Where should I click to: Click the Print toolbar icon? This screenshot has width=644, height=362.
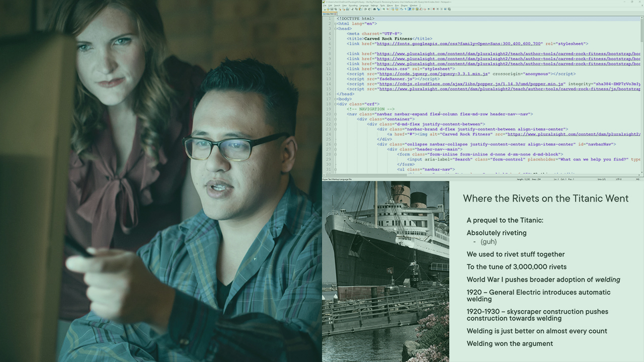[x=348, y=9]
